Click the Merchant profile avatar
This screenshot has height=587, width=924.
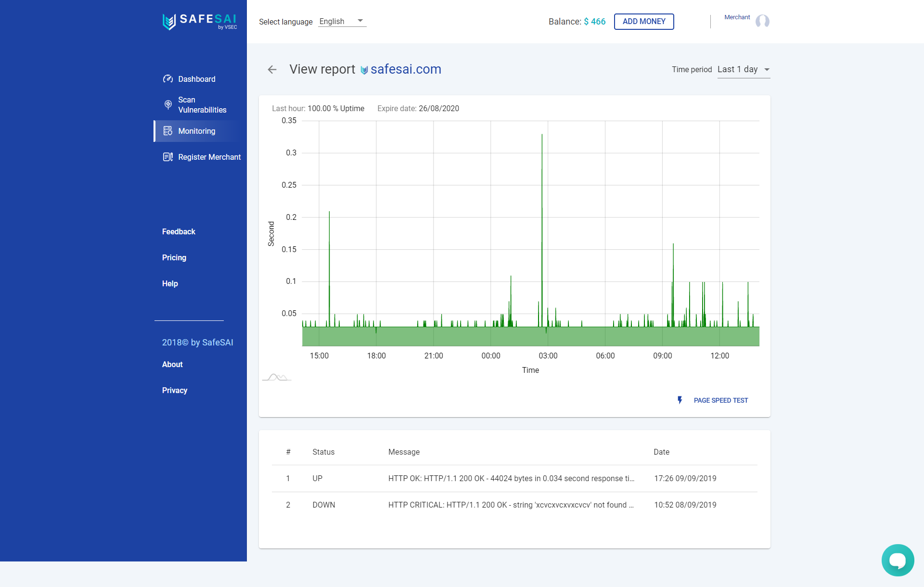point(762,21)
